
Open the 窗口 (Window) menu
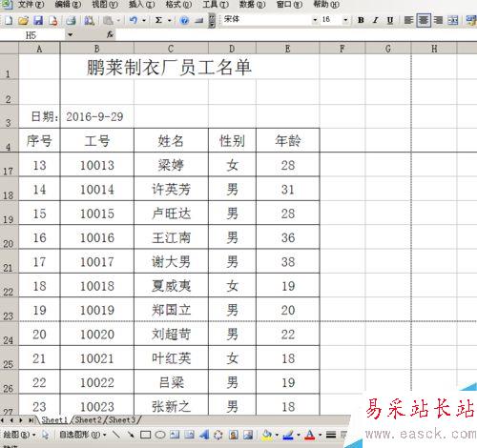(289, 5)
